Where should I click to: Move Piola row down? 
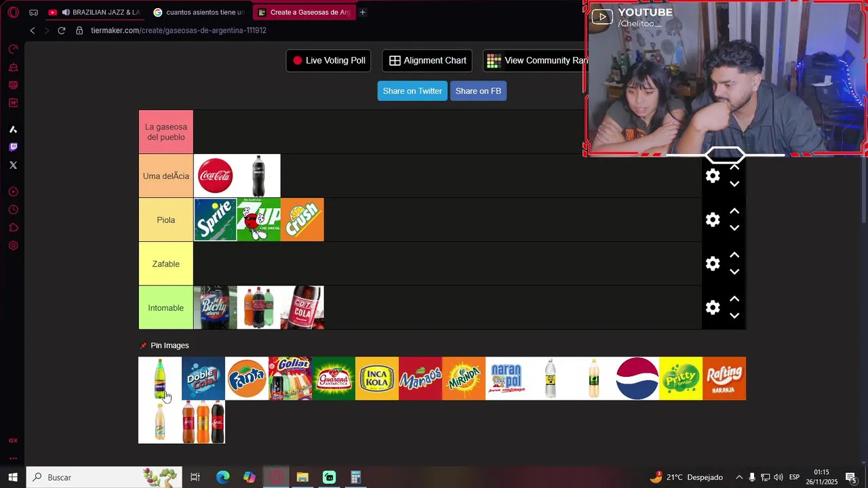[x=734, y=228]
